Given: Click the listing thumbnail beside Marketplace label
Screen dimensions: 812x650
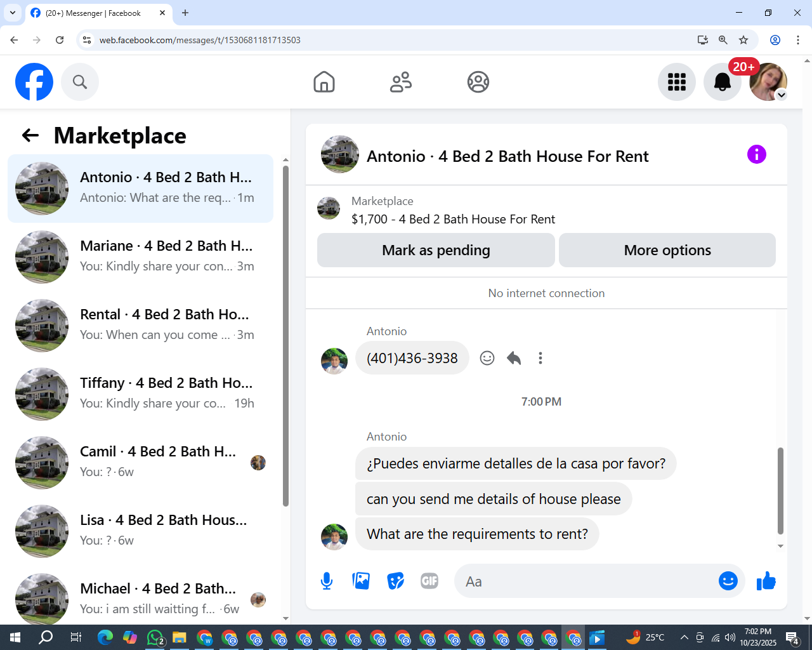Looking at the screenshot, I should pos(329,208).
